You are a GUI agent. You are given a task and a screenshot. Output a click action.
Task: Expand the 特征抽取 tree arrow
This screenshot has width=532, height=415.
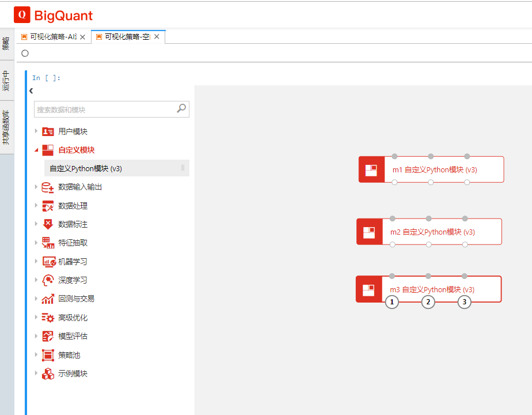36,243
